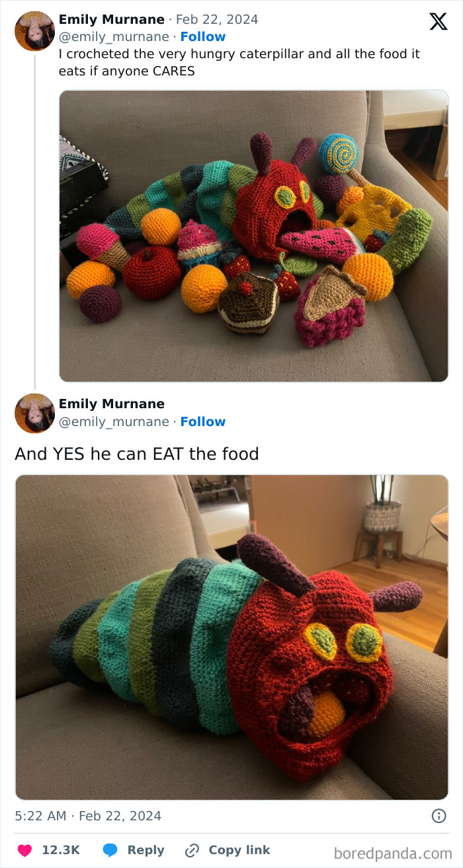The image size is (463, 868).
Task: Click the Copy link chain icon
Action: [191, 850]
